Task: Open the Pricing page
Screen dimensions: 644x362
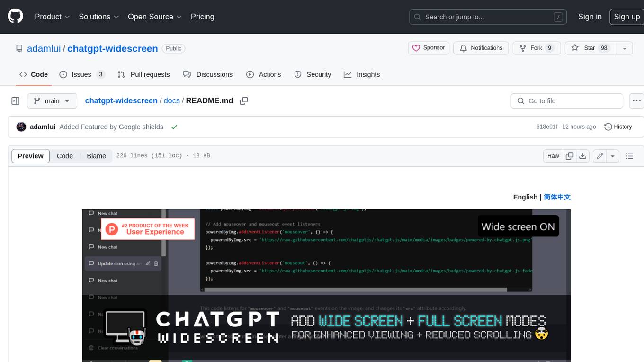Action: coord(202,17)
